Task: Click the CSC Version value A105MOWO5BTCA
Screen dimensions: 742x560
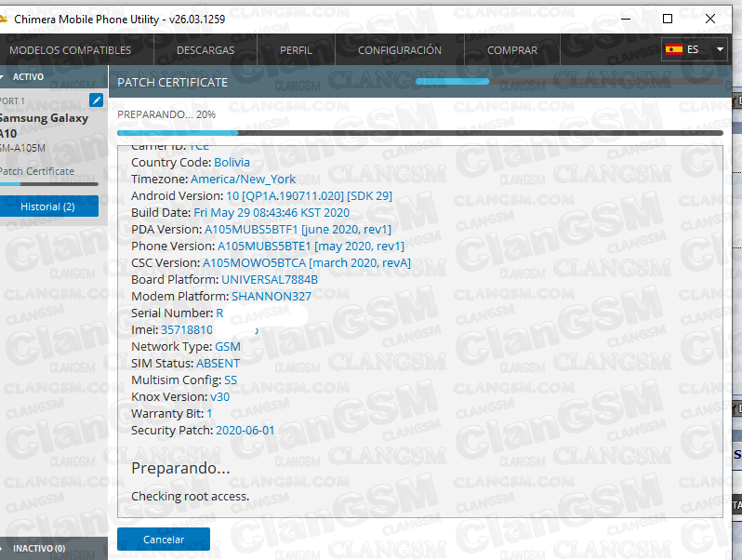Action: 307,262
